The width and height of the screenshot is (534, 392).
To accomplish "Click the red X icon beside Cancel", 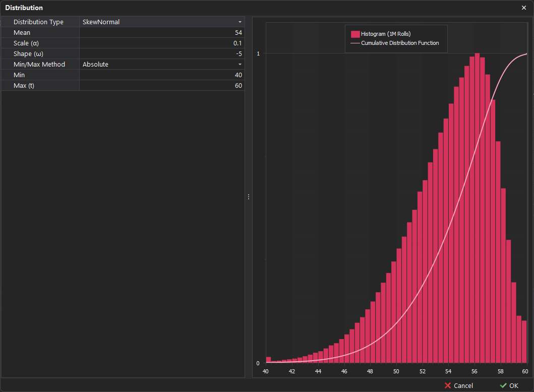I will click(x=447, y=386).
